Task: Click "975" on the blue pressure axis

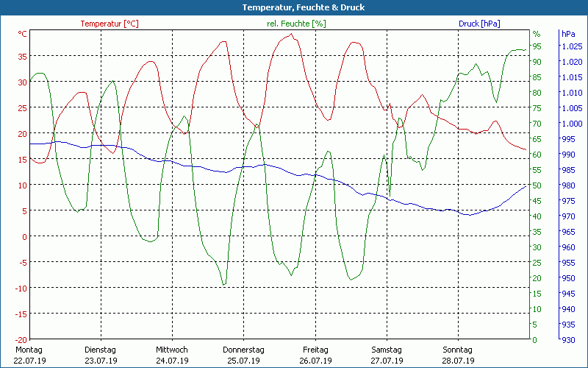Action: click(x=568, y=201)
